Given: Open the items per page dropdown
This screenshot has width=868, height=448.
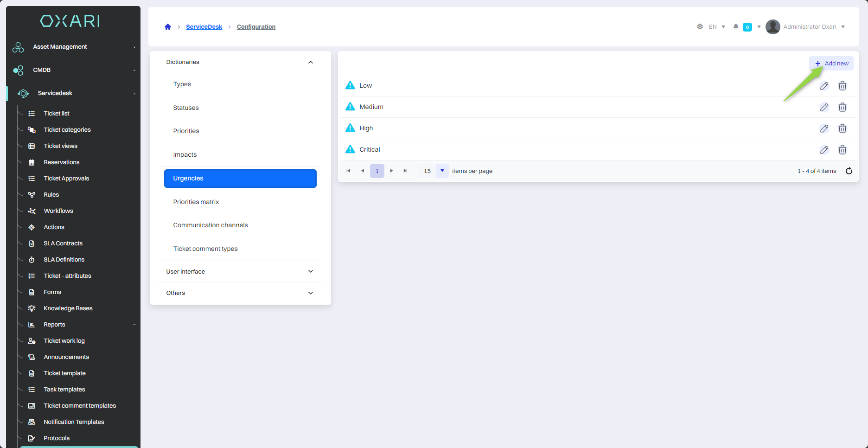Looking at the screenshot, I should coord(442,171).
